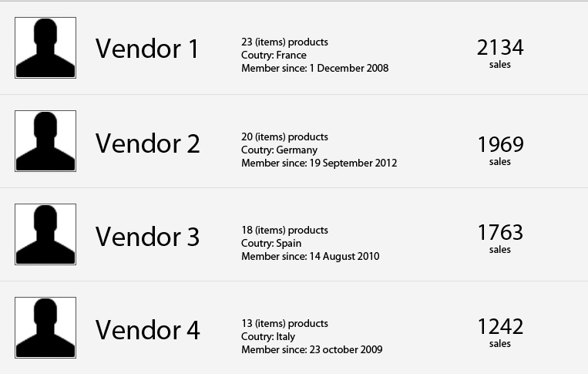
Task: Click Member since: 14 August 2010
Action: 311,257
